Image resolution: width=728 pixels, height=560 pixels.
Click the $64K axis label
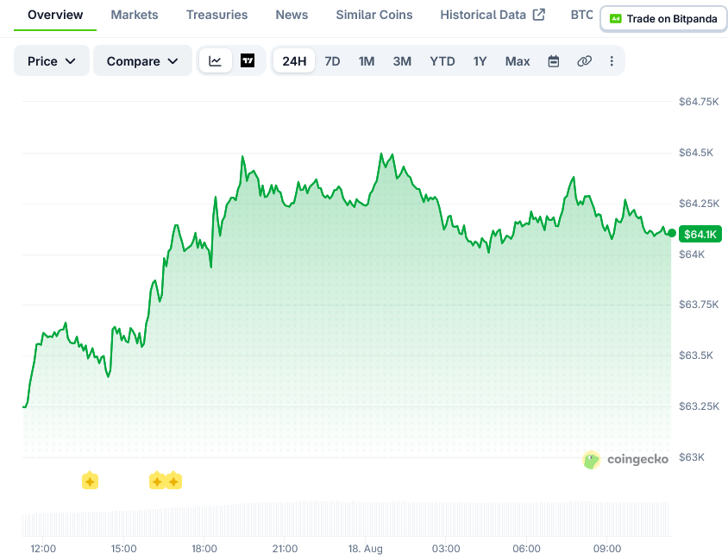(692, 255)
